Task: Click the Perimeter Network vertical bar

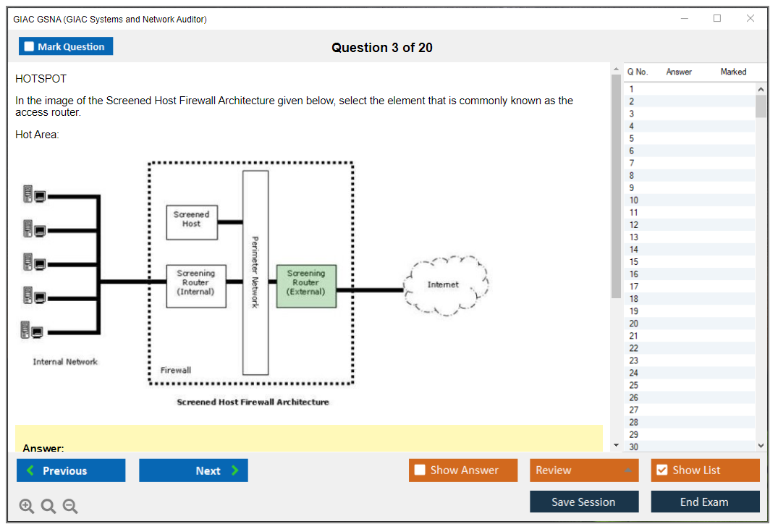Action: point(255,271)
